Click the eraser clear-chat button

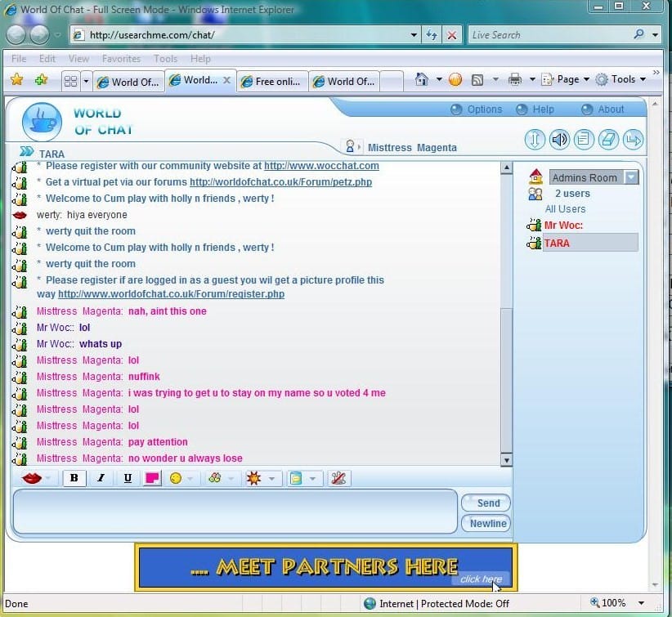point(608,140)
